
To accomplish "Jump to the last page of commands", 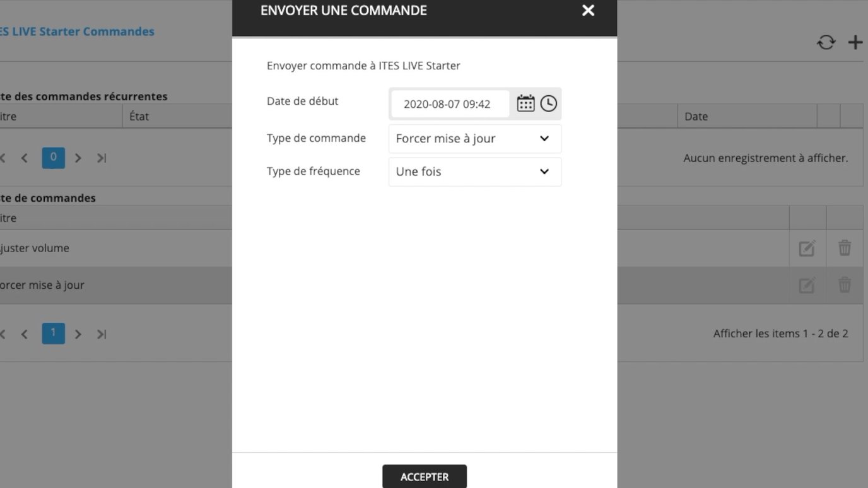I will [x=102, y=334].
